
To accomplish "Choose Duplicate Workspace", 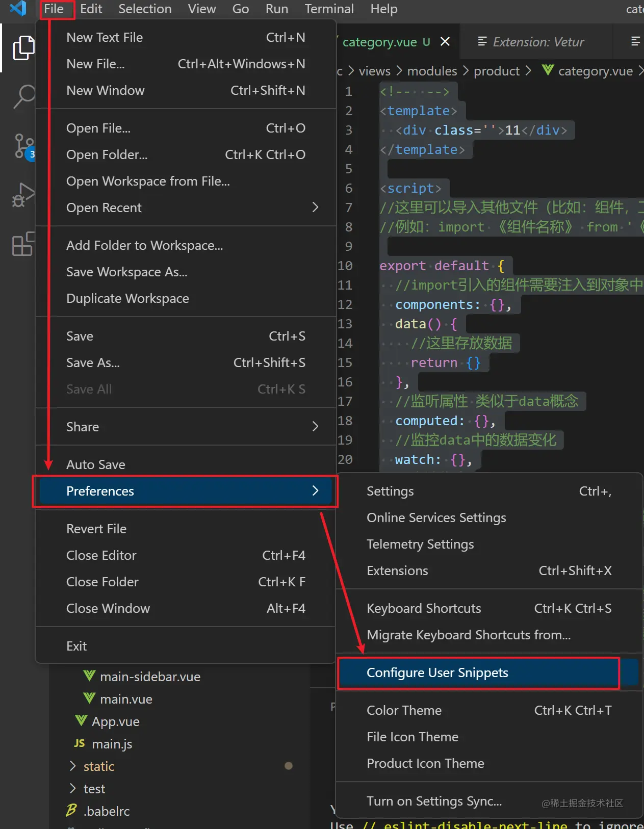I will (x=186, y=298).
